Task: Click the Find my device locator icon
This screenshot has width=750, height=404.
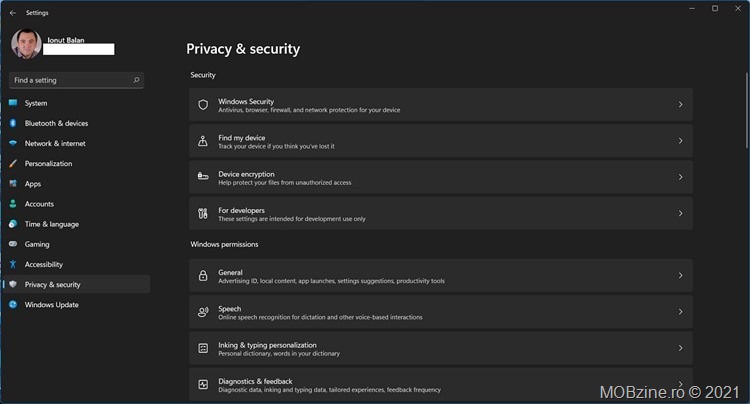Action: 203,141
